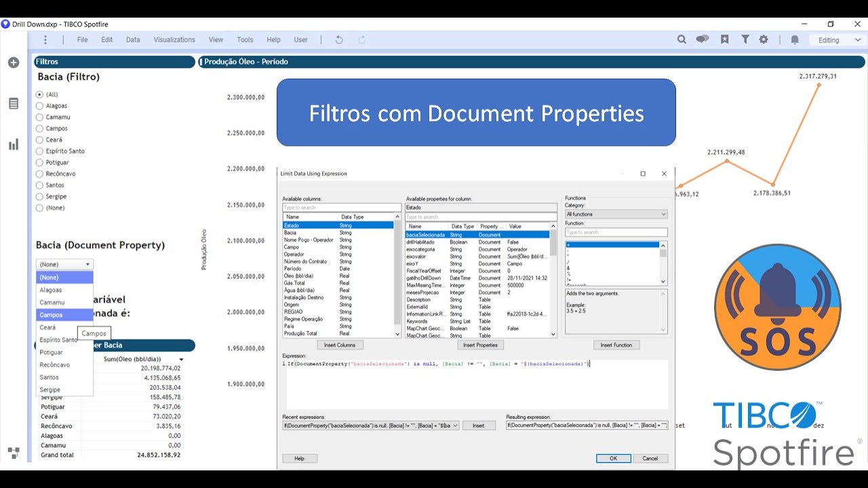
Task: Choose Campos in the open dropdown list
Action: click(x=64, y=315)
